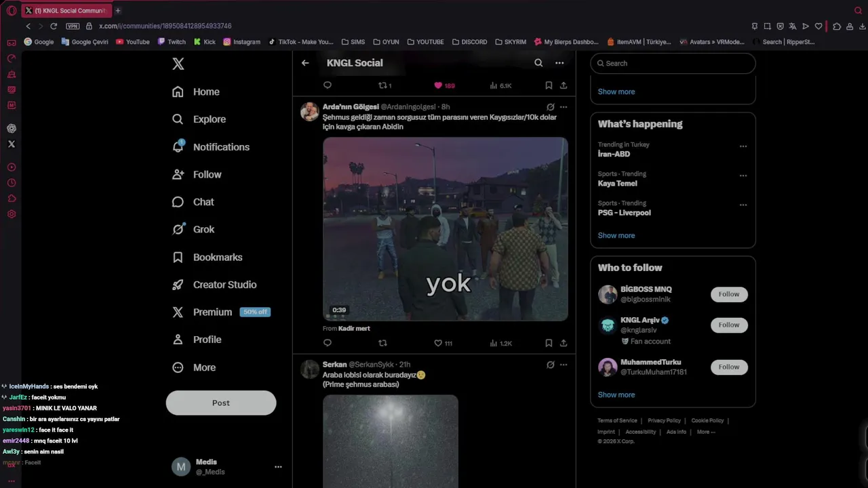
Task: Reply to the top post
Action: pos(328,85)
